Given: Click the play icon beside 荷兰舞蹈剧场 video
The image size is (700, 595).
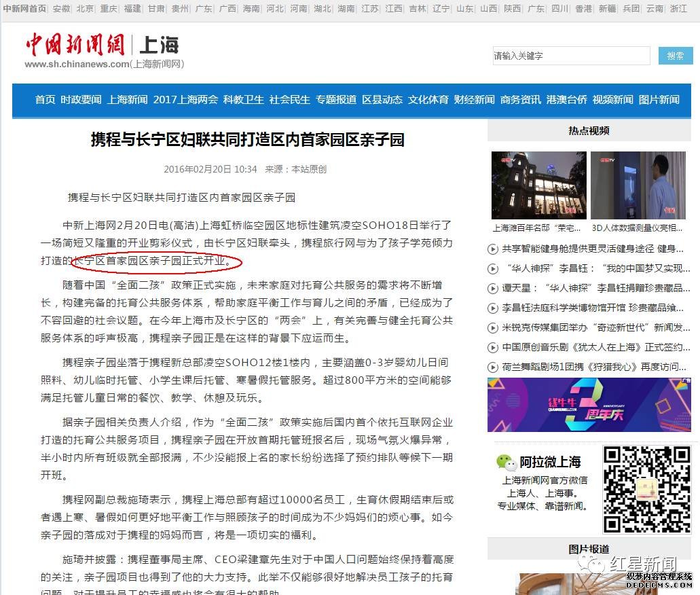Looking at the screenshot, I should (x=492, y=367).
